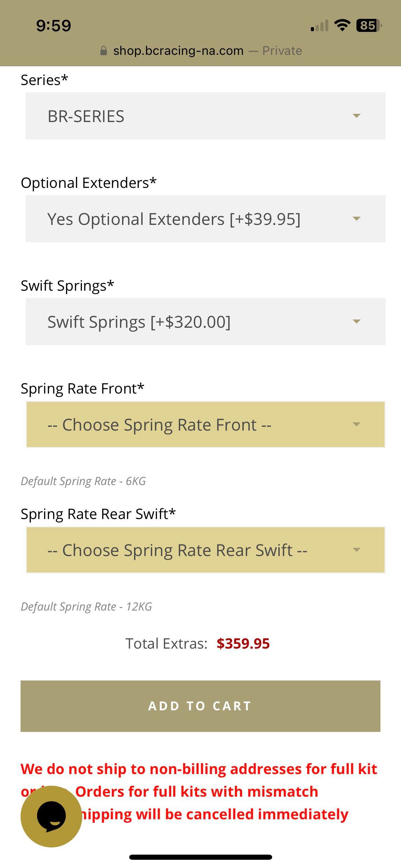Tap the battery level indicator

point(369,25)
